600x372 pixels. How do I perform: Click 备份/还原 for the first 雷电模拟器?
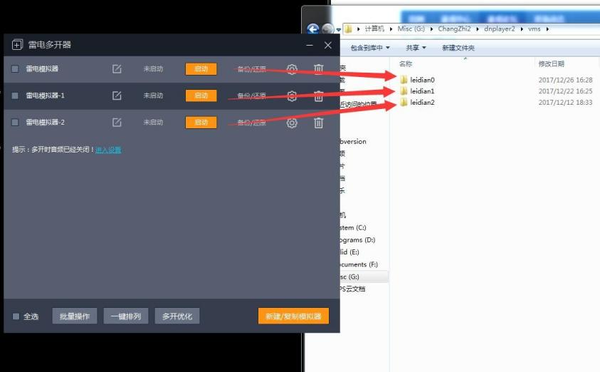point(251,69)
